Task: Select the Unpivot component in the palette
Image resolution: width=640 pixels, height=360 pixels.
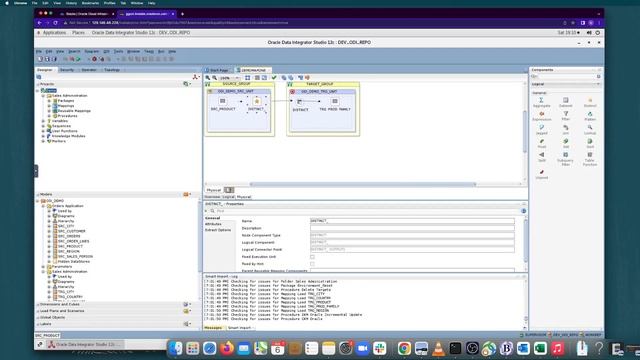Action: [542, 174]
